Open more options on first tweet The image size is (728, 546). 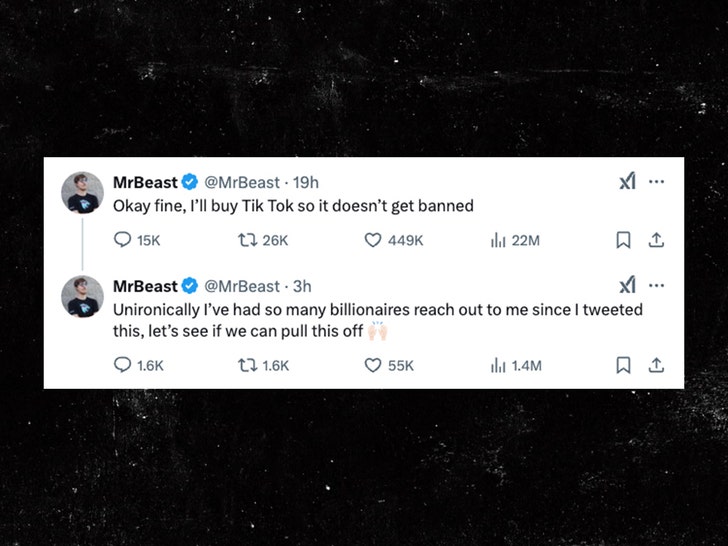click(x=657, y=182)
